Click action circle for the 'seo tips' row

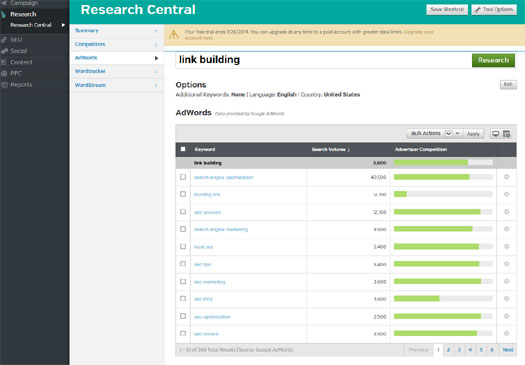coord(506,264)
